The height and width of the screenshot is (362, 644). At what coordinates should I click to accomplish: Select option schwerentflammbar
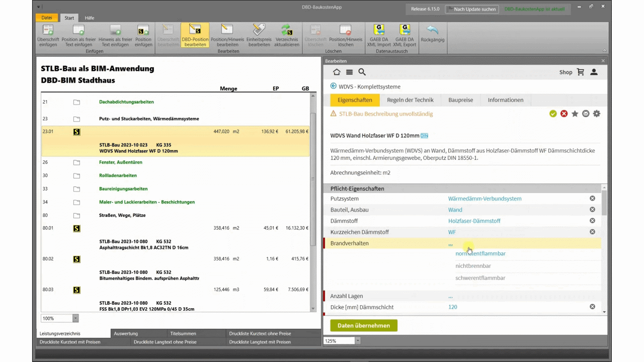pos(480,278)
